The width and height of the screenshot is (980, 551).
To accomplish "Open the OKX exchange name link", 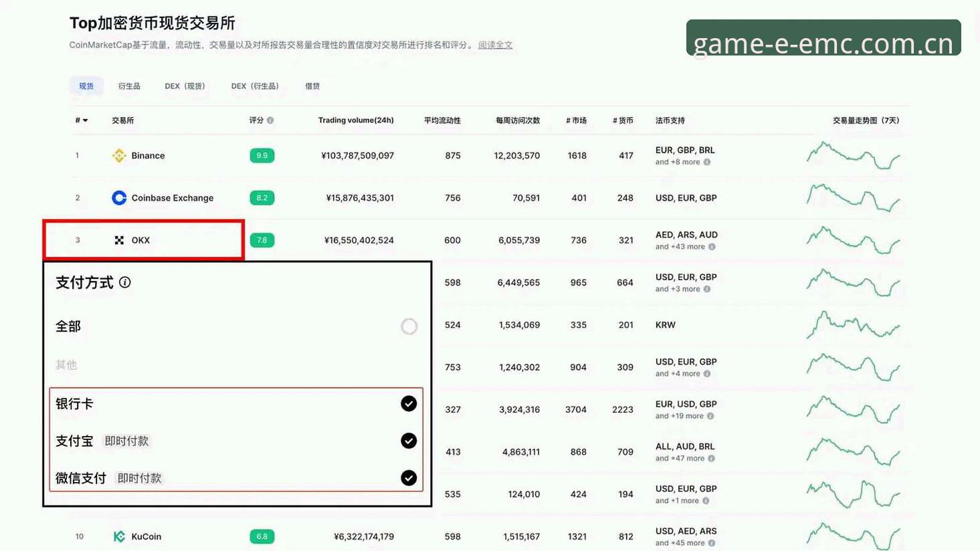I will point(140,240).
